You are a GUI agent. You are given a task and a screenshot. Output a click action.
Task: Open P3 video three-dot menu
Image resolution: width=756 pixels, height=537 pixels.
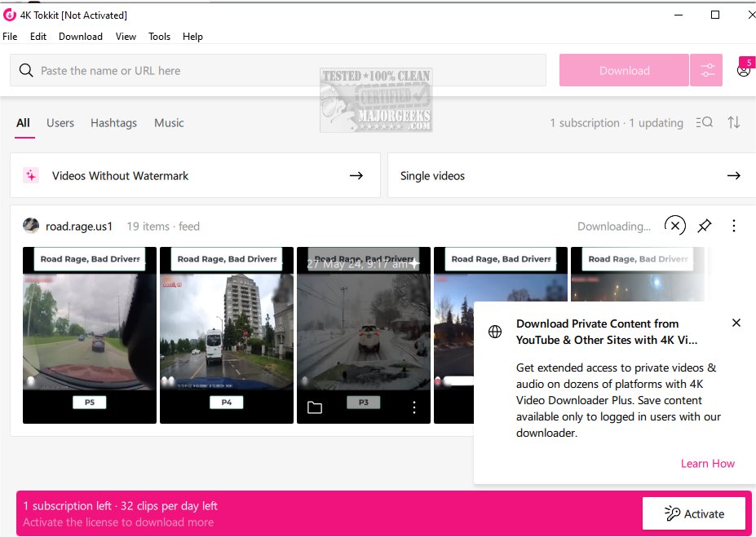tap(414, 407)
